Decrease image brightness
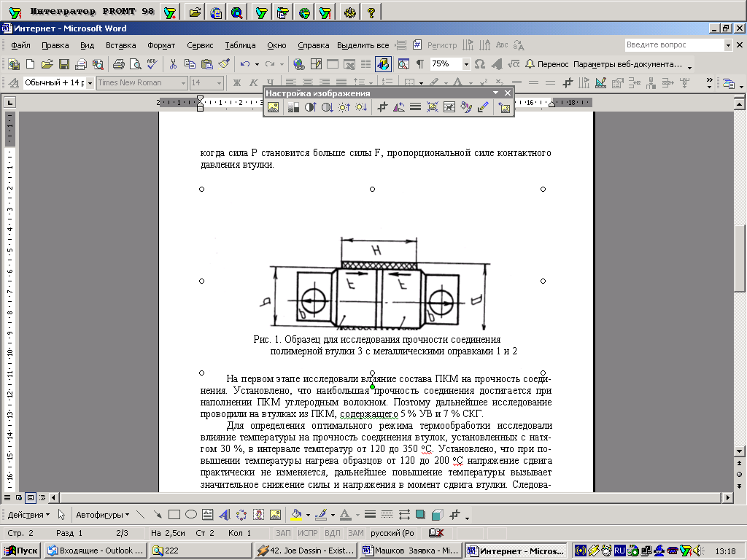Viewport: 747px width, 560px height. (x=361, y=107)
